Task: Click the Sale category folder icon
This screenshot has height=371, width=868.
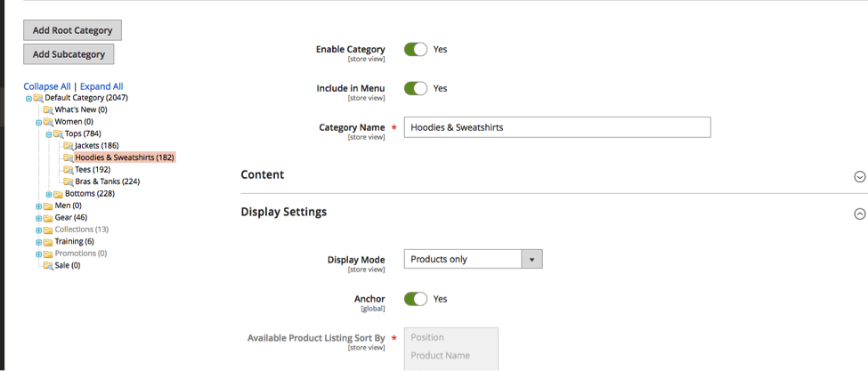Action: point(48,265)
